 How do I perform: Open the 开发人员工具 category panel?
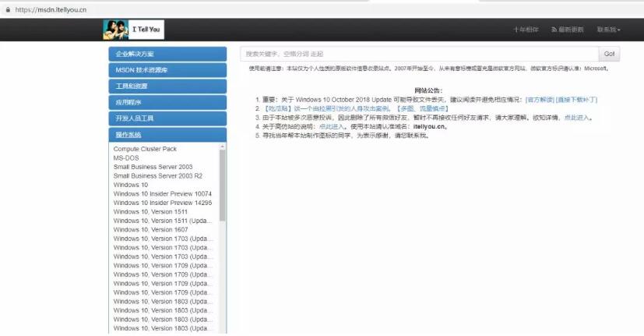click(x=167, y=118)
